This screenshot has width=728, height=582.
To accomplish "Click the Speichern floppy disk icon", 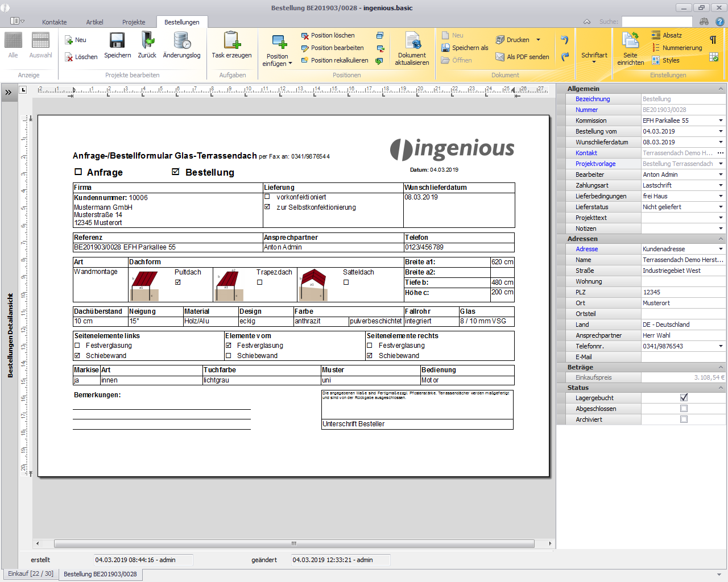I will [117, 41].
